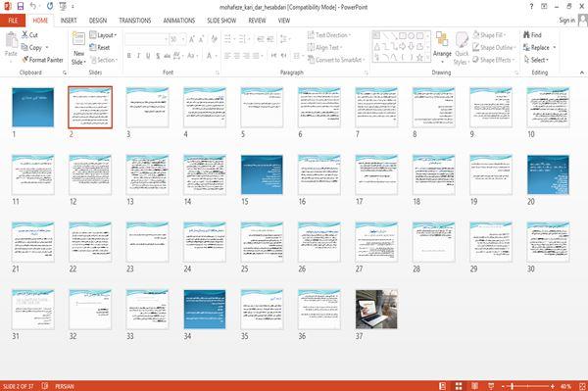Click zoom out minus button
Viewport: 588px width, 391px height.
pos(503,386)
